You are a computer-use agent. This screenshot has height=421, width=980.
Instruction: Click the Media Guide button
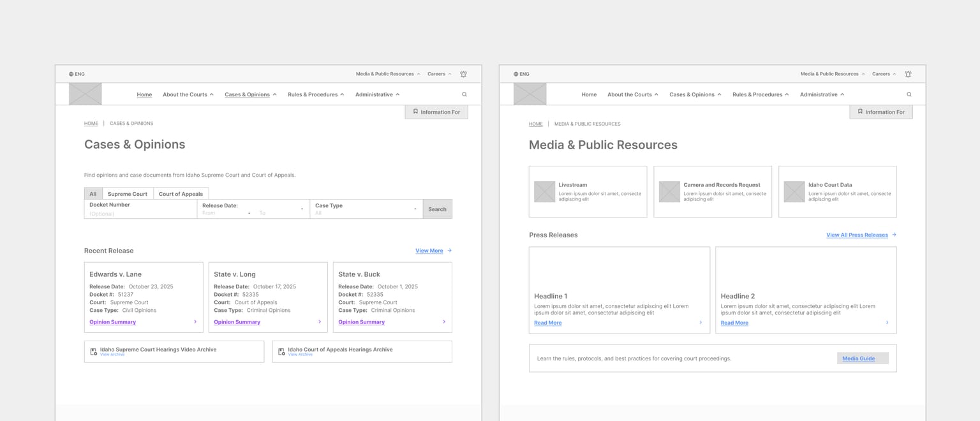coord(863,358)
